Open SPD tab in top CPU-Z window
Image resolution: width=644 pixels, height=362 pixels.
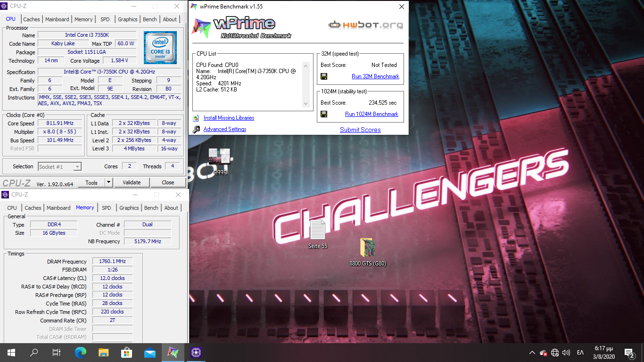105,19
